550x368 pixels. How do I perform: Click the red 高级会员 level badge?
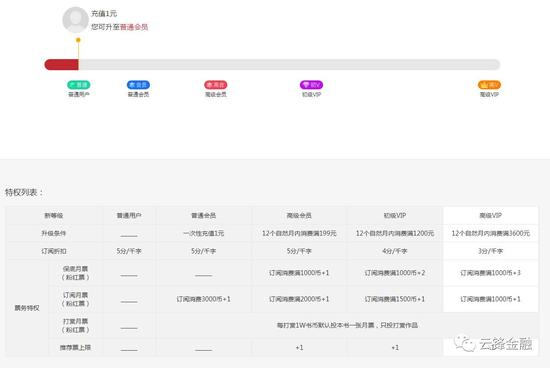[216, 85]
